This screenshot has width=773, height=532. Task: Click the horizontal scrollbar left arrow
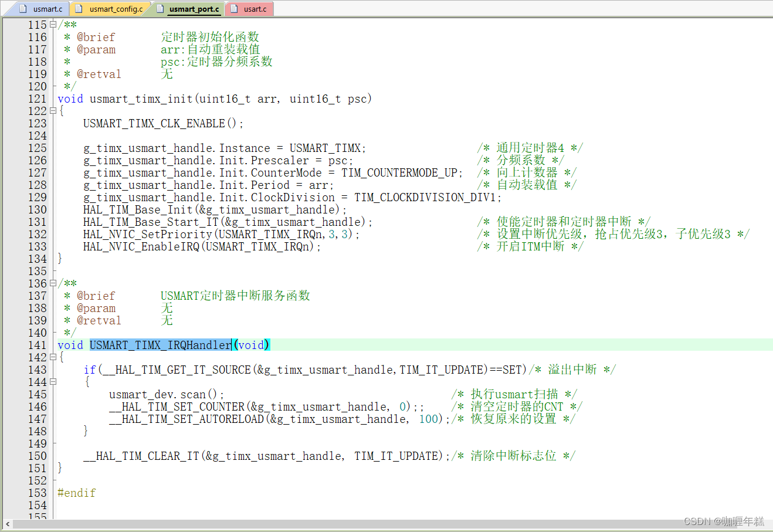[8, 524]
